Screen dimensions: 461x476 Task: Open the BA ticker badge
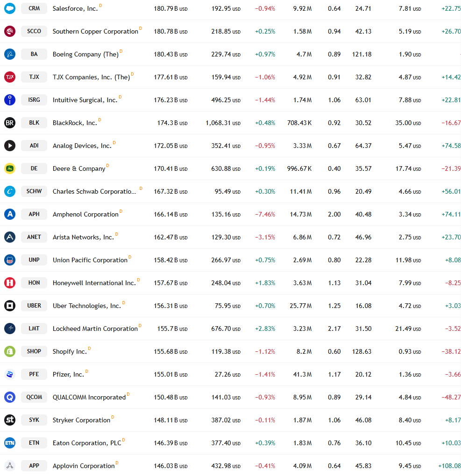click(34, 54)
